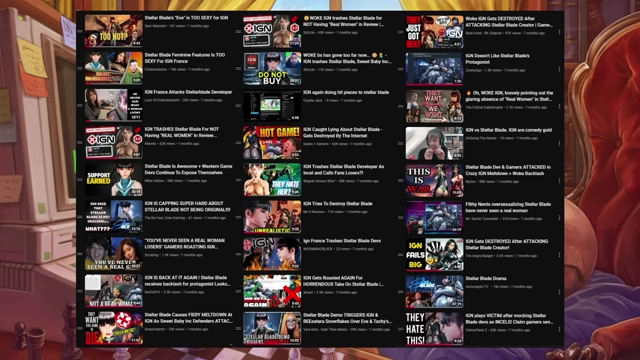This screenshot has height=360, width=640.
Task: Click reorder handle of IGN Doesn't Like Protagonist video
Action: click(401, 69)
